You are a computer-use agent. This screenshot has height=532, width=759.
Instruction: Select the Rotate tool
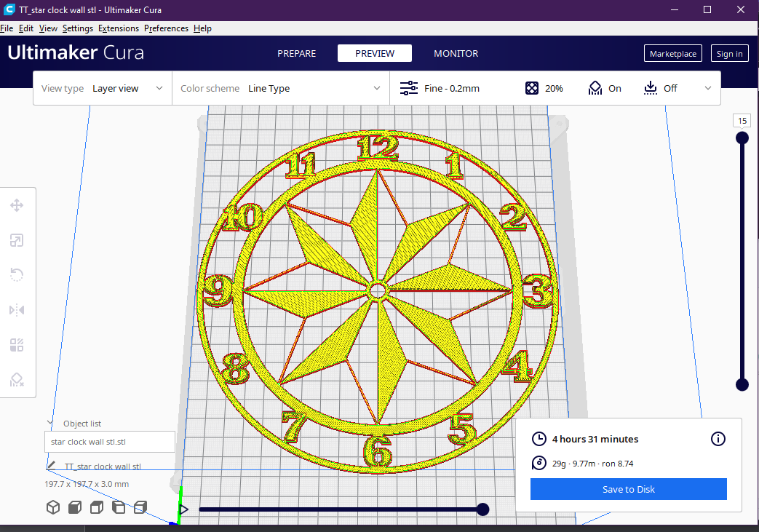coord(17,274)
